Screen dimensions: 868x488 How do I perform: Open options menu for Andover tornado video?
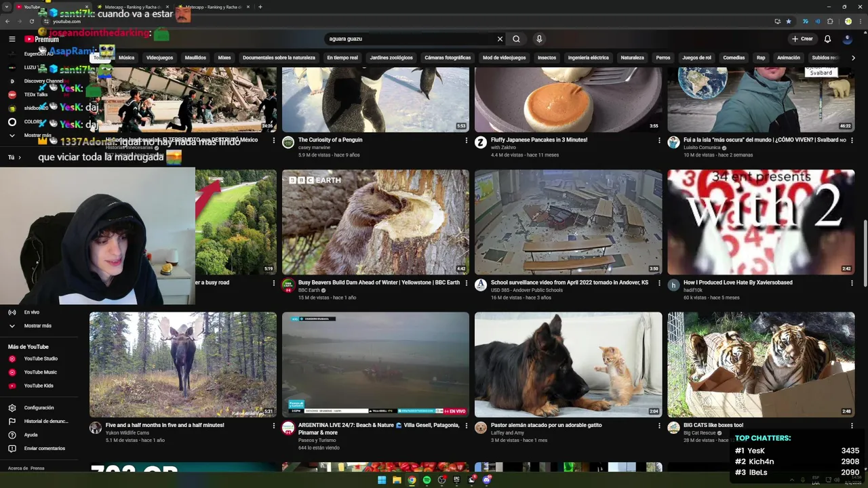tap(659, 283)
